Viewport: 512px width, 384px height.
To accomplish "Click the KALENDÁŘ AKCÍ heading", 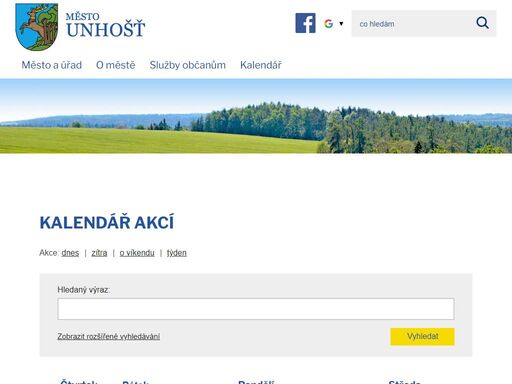I will pyautogui.click(x=107, y=222).
